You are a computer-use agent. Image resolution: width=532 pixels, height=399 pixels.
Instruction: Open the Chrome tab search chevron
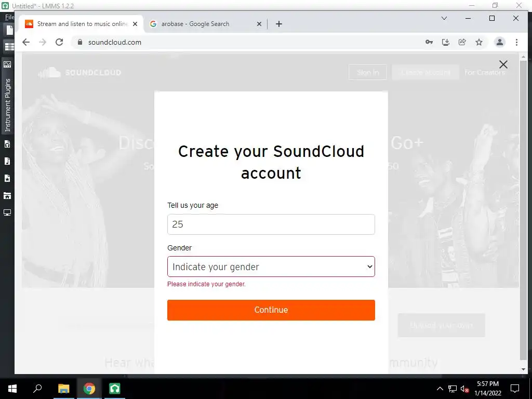tap(444, 18)
